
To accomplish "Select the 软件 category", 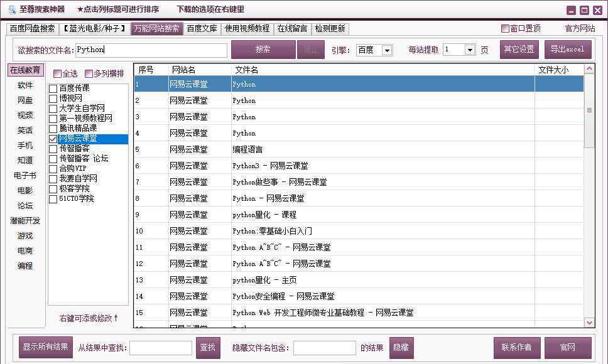I will pyautogui.click(x=26, y=85).
